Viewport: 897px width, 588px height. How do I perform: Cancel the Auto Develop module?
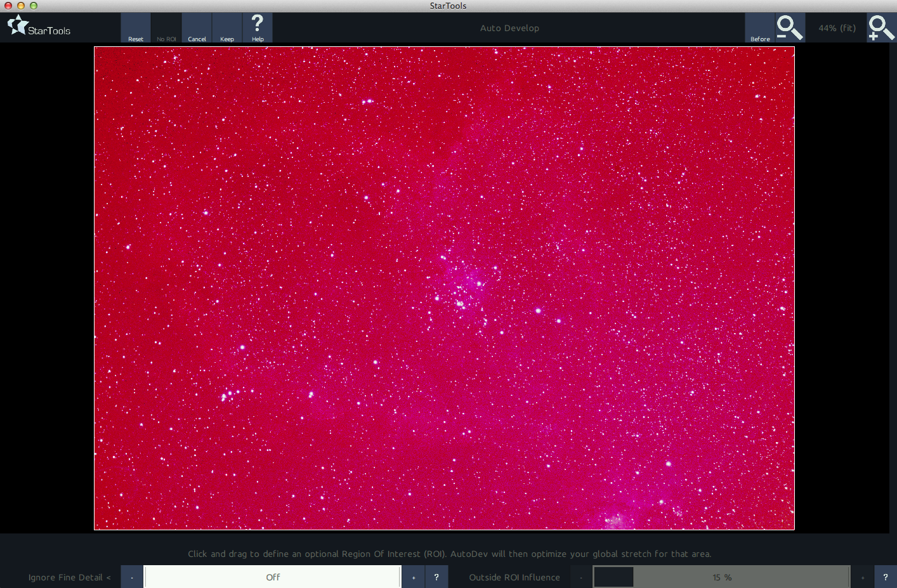tap(197, 27)
